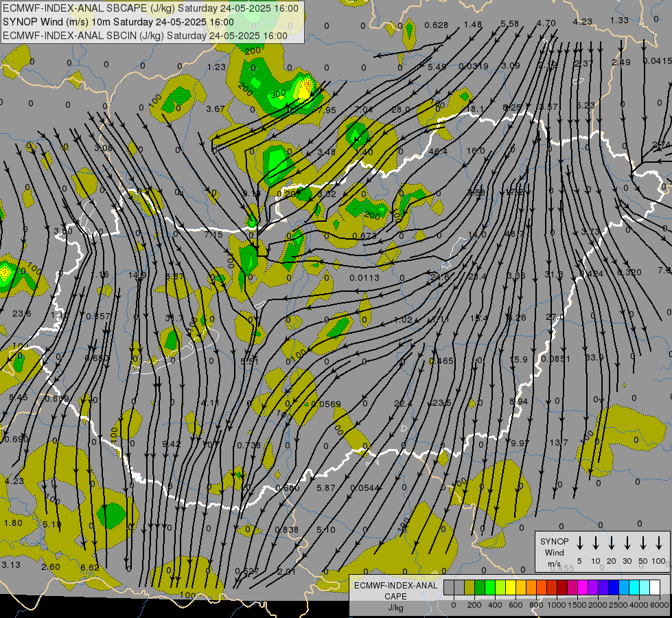Click the 0.0569 value on the map
Viewport: 672px width, 618px height.
[x=326, y=404]
